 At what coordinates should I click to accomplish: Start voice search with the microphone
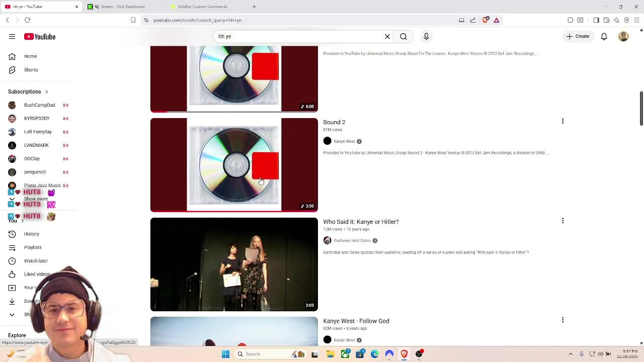426,36
